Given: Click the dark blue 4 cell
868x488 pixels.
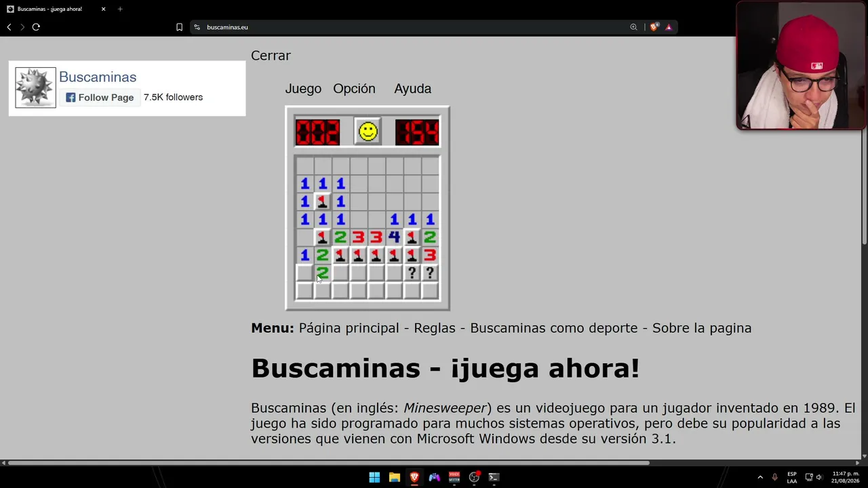Looking at the screenshot, I should [394, 237].
